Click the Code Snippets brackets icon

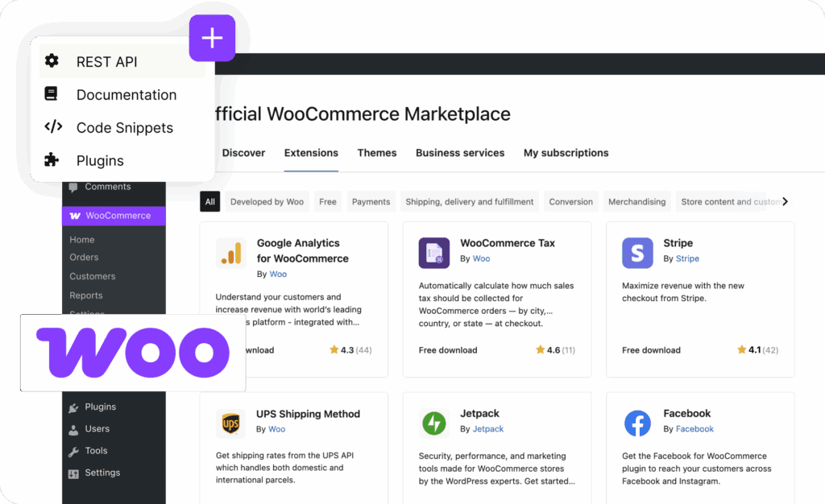tap(52, 127)
